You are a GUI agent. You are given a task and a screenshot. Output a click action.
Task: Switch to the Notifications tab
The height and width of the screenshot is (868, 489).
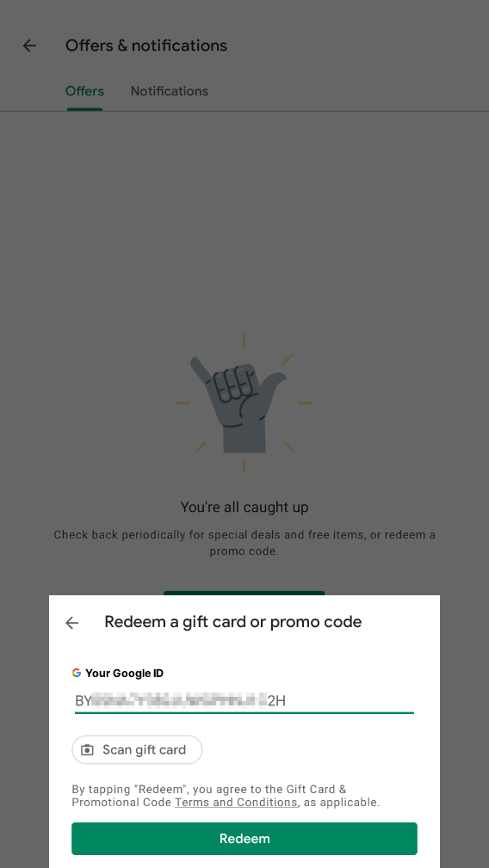click(170, 91)
